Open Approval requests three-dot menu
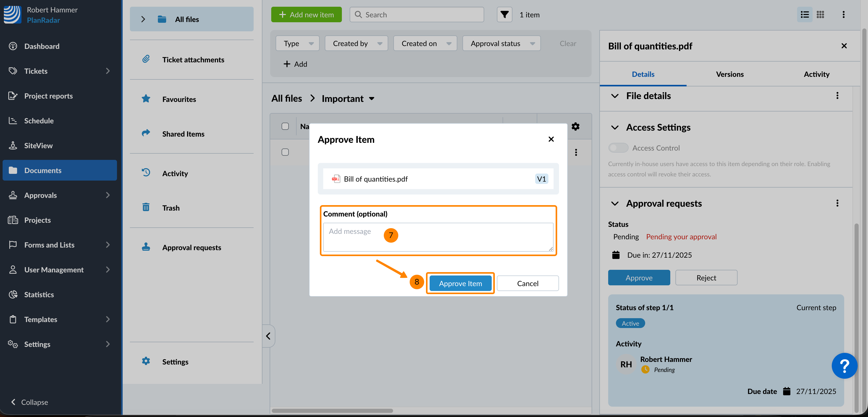868x417 pixels. click(x=837, y=203)
